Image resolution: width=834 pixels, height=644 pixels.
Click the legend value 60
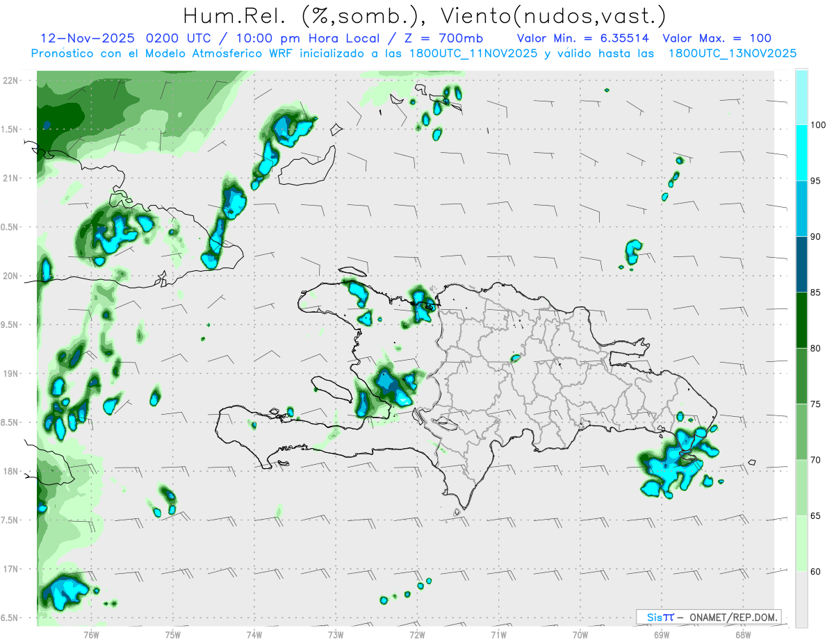coord(817,572)
